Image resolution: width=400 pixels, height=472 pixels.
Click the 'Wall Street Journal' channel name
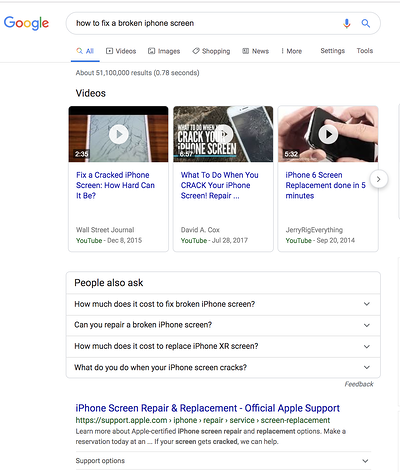pos(105,230)
